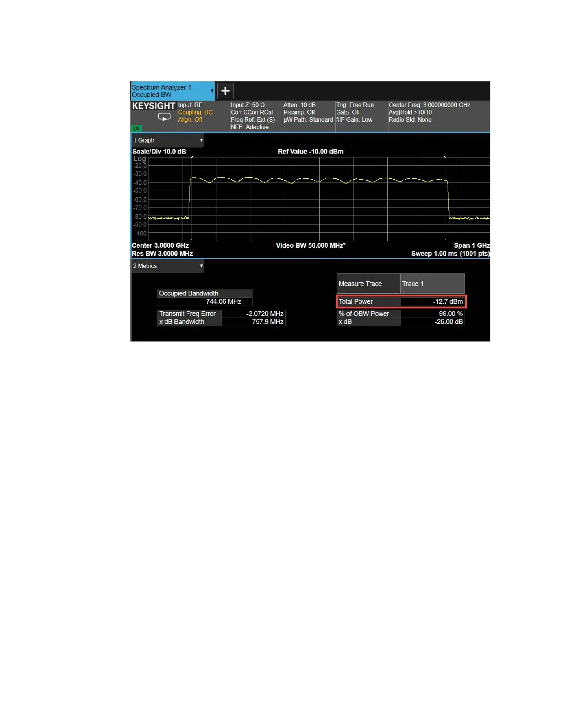Expand the 1 Graph window selector
This screenshot has height=728, width=563.
[168, 140]
